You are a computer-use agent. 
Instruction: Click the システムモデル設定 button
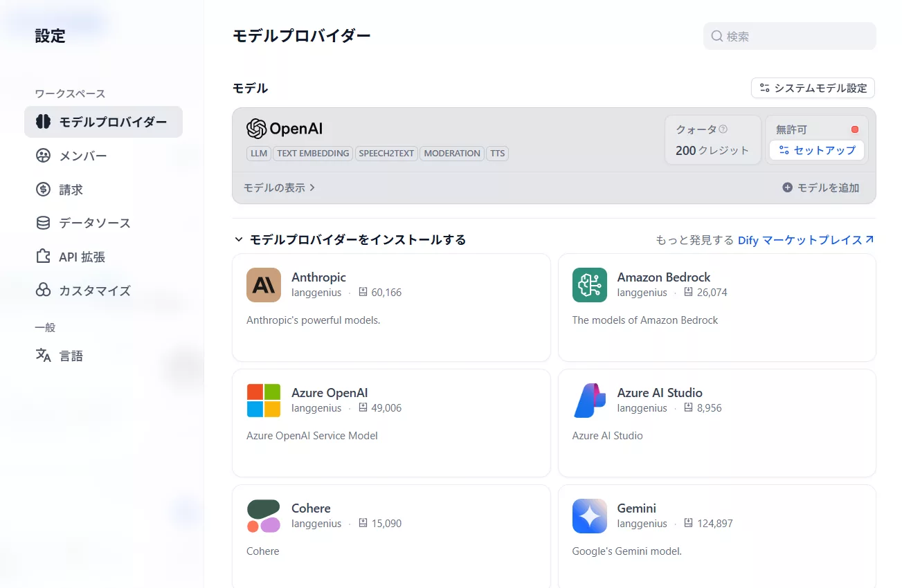[x=813, y=88]
